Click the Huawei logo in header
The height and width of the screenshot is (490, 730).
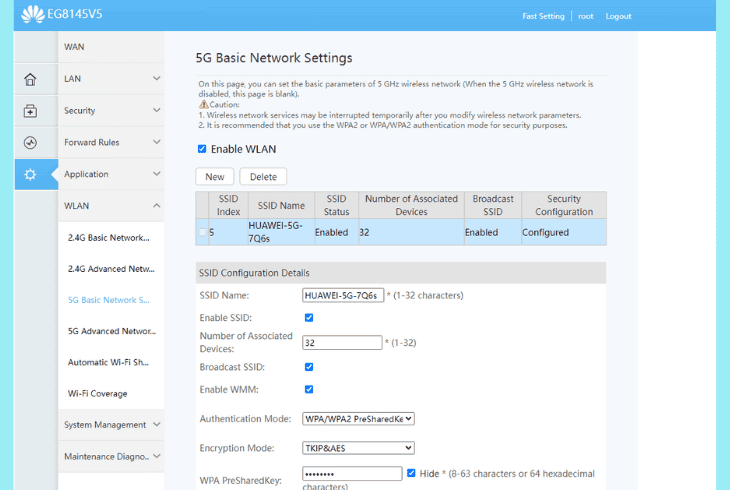point(33,14)
